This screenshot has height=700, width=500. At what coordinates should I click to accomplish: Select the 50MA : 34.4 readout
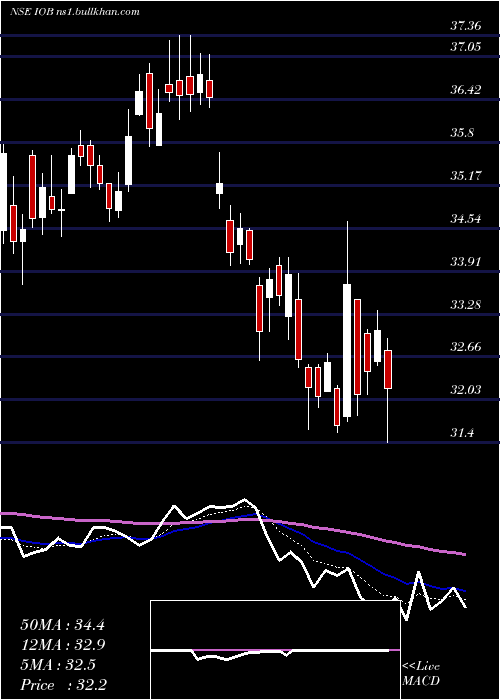pyautogui.click(x=62, y=625)
